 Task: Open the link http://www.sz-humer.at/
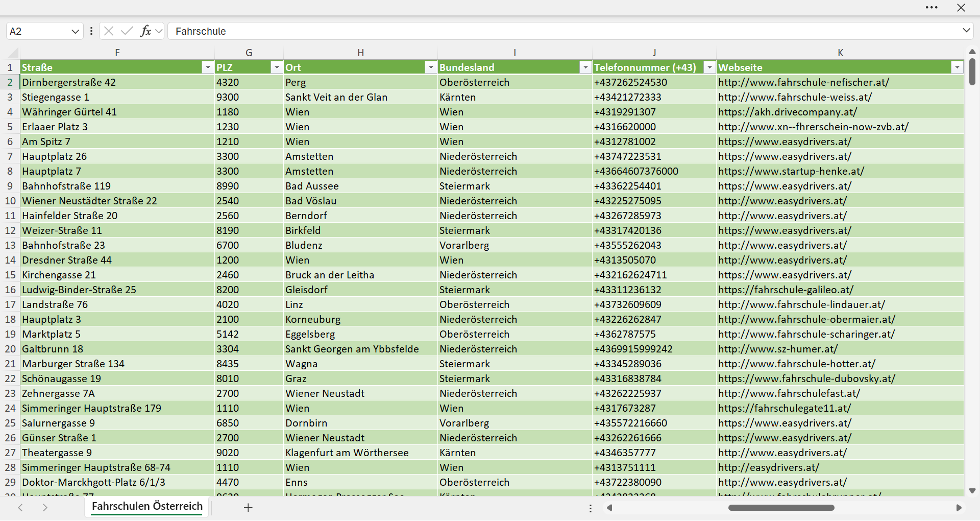[778, 349]
